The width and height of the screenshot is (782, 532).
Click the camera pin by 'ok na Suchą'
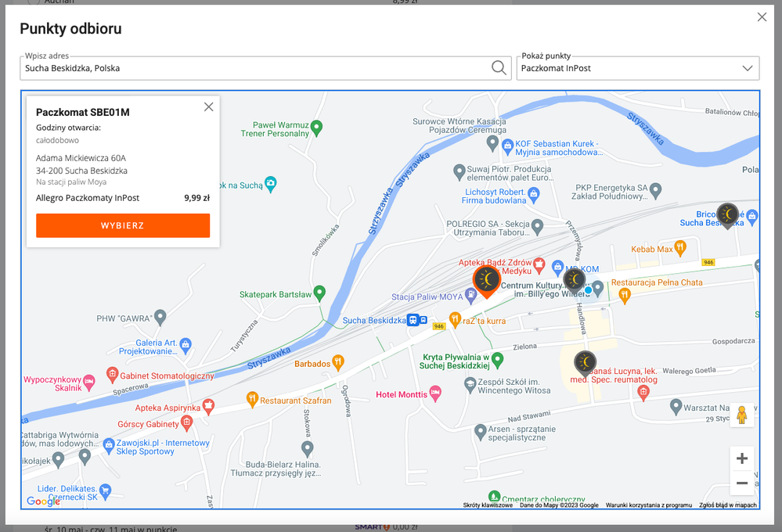coord(270,184)
